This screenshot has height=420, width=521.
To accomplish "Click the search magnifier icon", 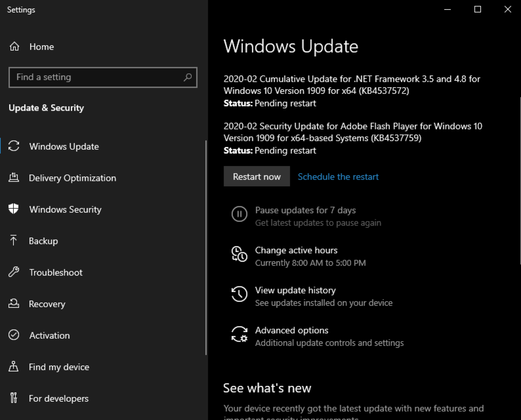I will 188,77.
